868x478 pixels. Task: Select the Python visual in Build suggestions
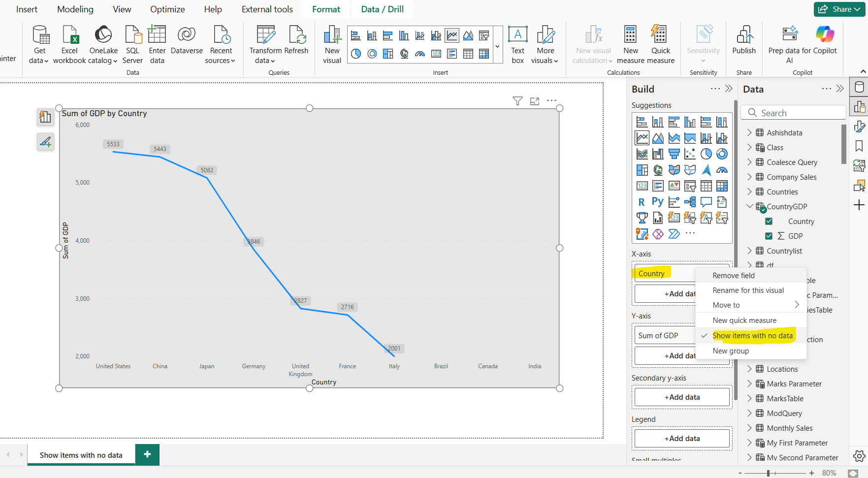click(658, 201)
